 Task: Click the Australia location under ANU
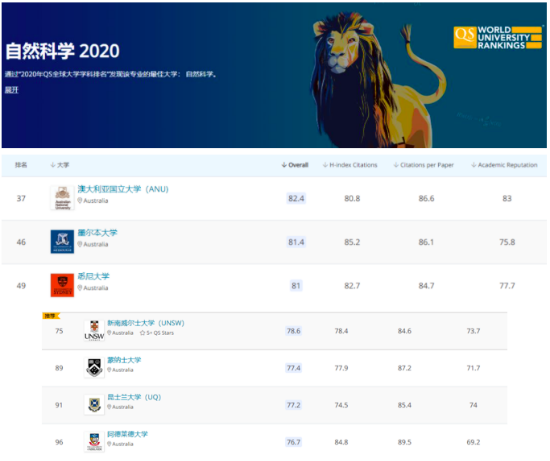coord(93,201)
